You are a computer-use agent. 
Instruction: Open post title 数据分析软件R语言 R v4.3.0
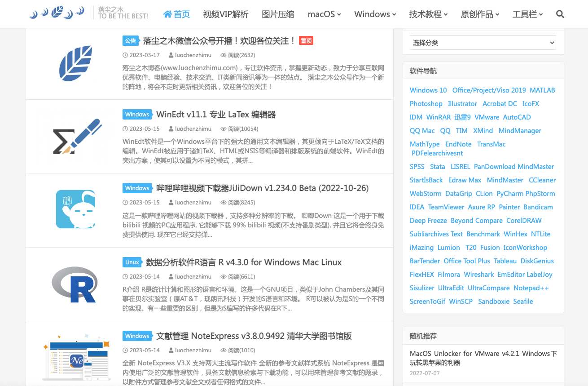point(244,262)
